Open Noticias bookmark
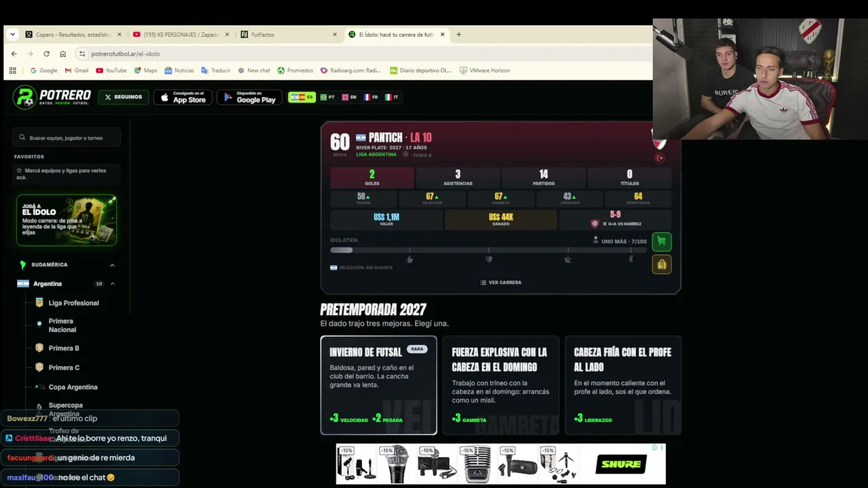868x488 pixels. [x=179, y=70]
